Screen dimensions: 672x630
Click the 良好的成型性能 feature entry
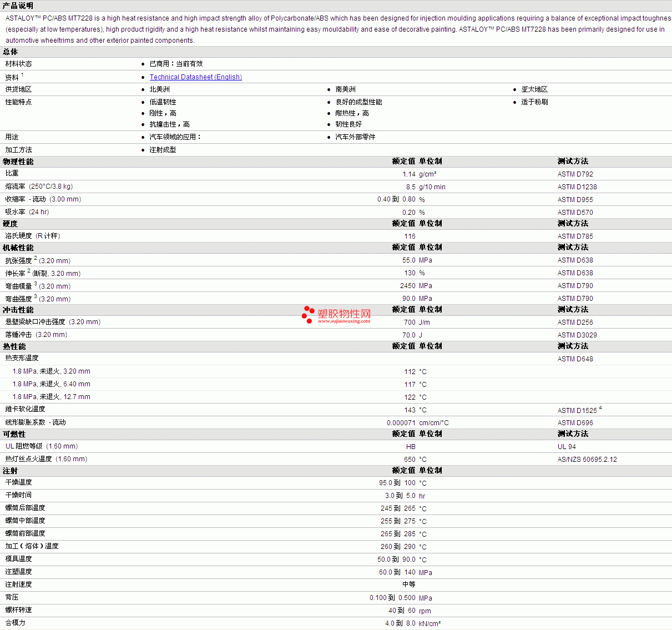click(x=358, y=102)
